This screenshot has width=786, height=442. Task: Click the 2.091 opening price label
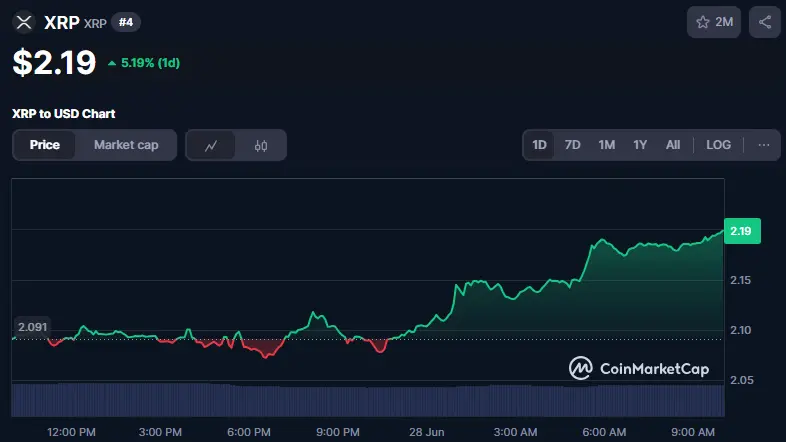coord(33,327)
